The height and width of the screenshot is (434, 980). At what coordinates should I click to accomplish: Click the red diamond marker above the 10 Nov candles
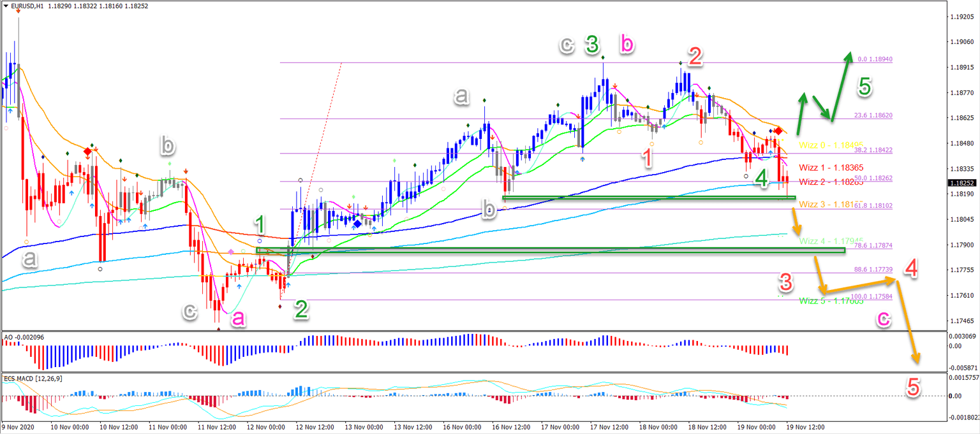tap(87, 151)
